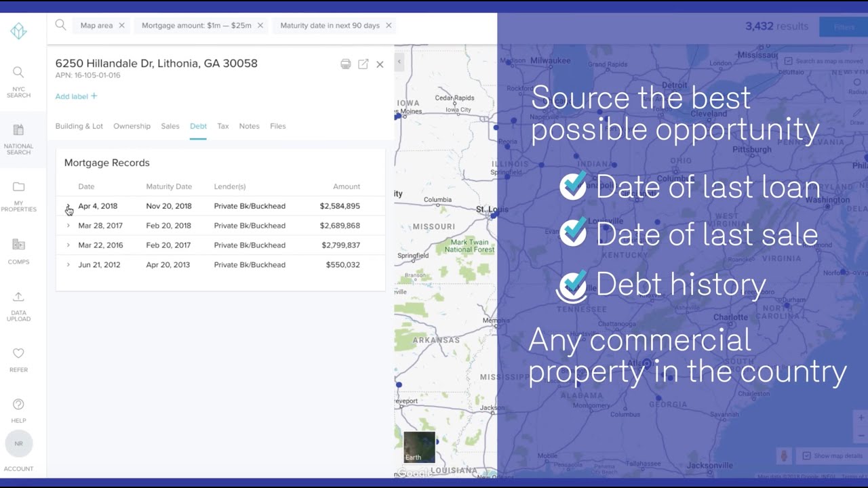Viewport: 868px width, 488px height.
Task: Click the $550,032 amount cell
Action: click(343, 265)
